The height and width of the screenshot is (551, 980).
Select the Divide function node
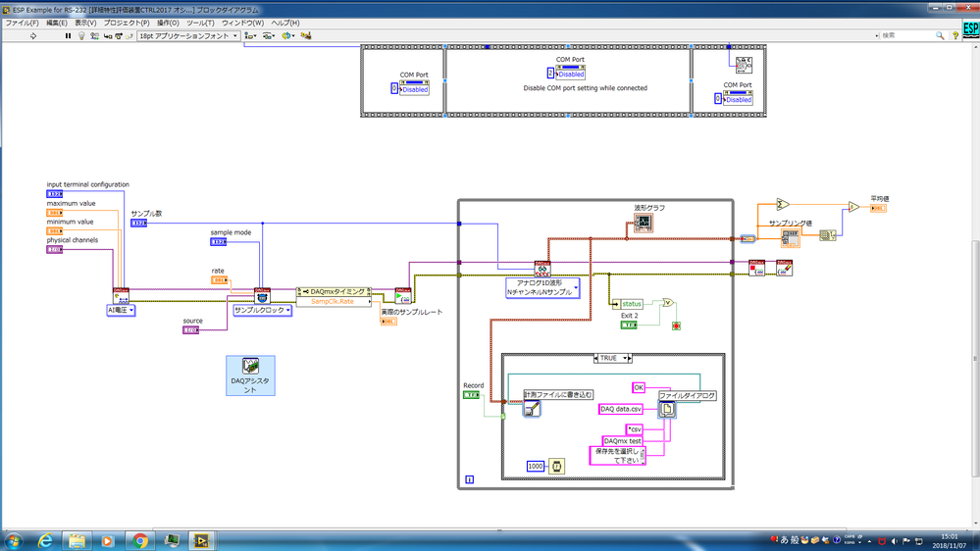click(853, 207)
